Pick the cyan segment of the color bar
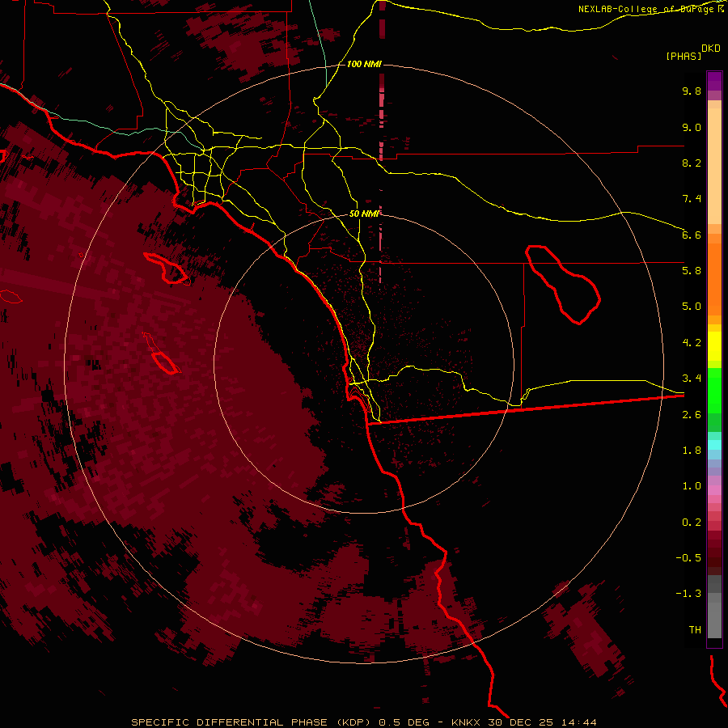This screenshot has height=728, width=728. pos(714,444)
